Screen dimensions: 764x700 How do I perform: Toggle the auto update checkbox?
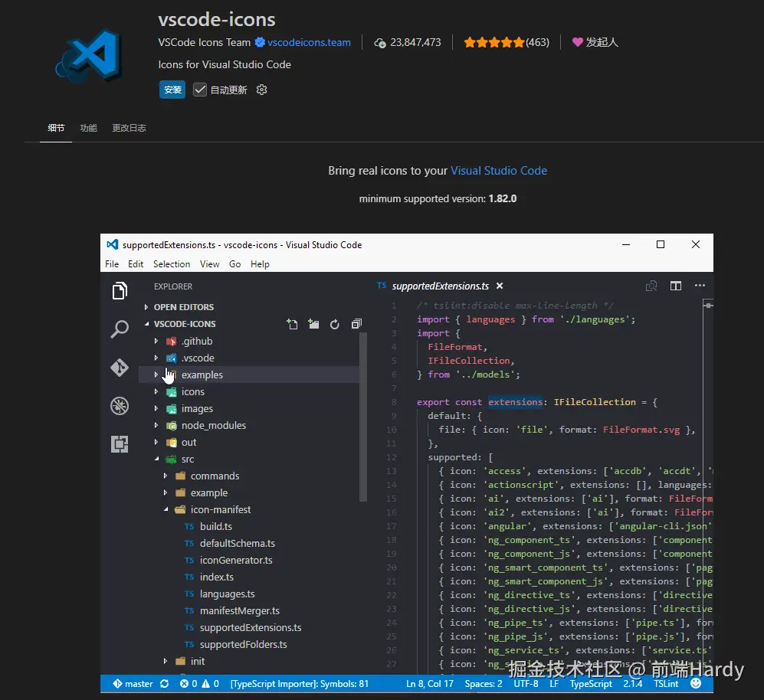click(x=199, y=90)
